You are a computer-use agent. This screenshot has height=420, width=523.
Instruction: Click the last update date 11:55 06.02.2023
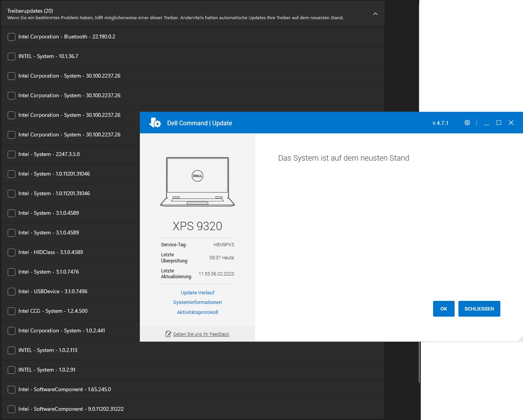click(x=216, y=274)
